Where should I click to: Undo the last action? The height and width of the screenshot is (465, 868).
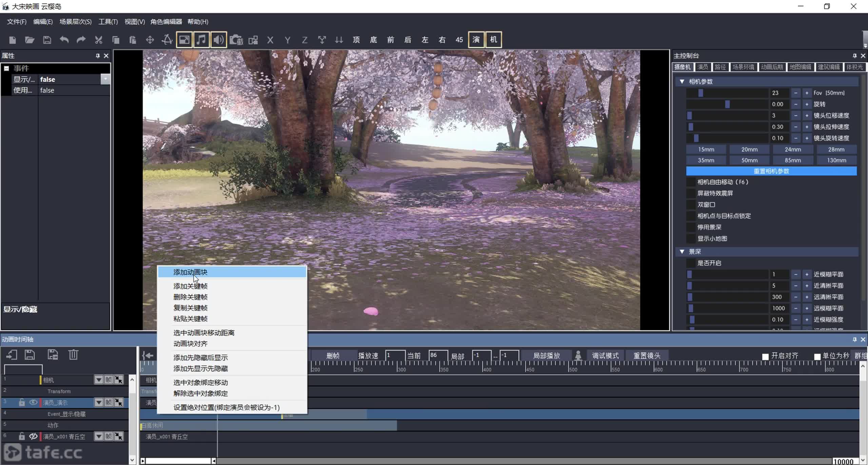tap(64, 40)
